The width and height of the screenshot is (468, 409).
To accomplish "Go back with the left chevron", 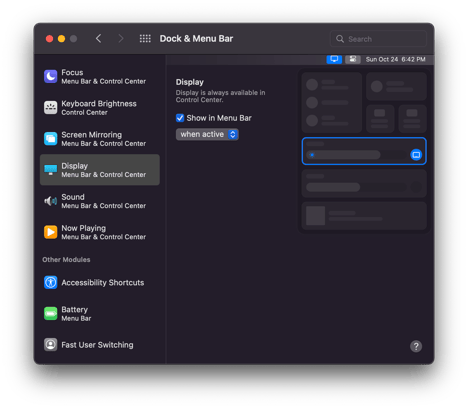I will coord(98,39).
